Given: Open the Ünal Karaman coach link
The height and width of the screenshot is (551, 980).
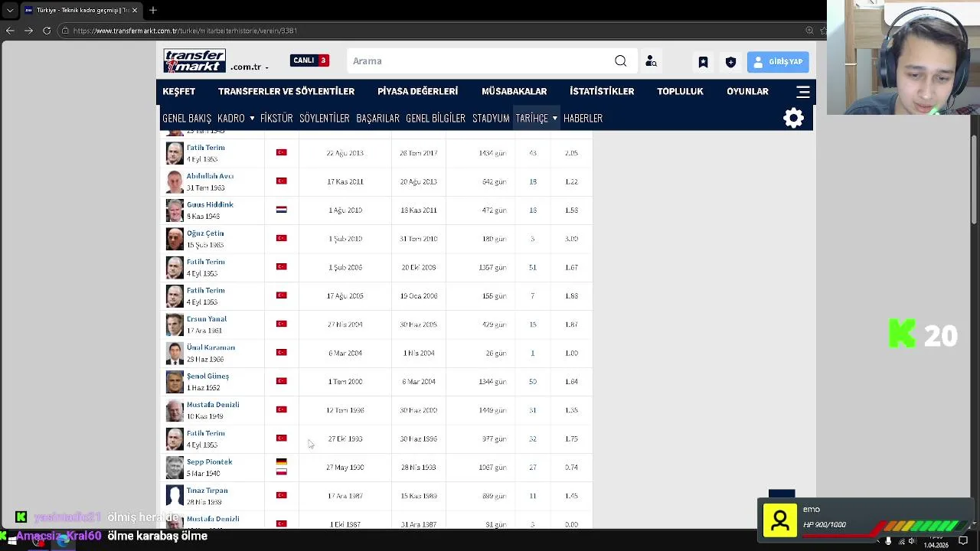Looking at the screenshot, I should 211,347.
